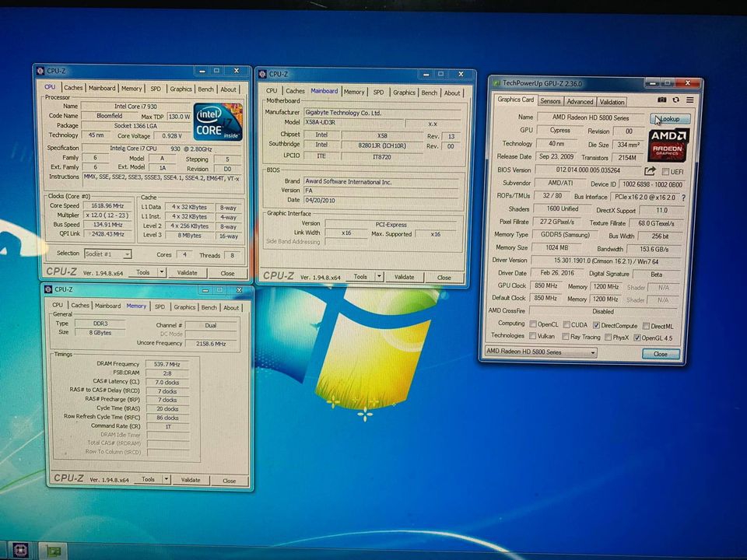Open About tab in CPU-Z Mainboard window
The height and width of the screenshot is (560, 747).
(452, 93)
